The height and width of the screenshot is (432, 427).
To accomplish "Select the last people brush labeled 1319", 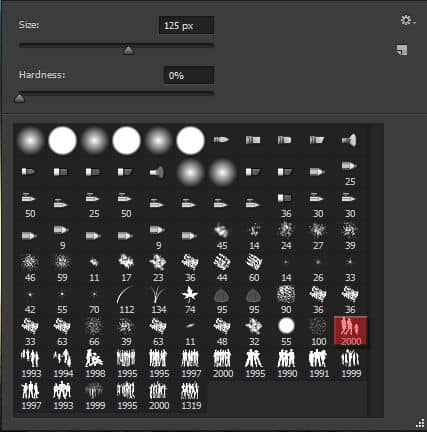I will click(190, 396).
